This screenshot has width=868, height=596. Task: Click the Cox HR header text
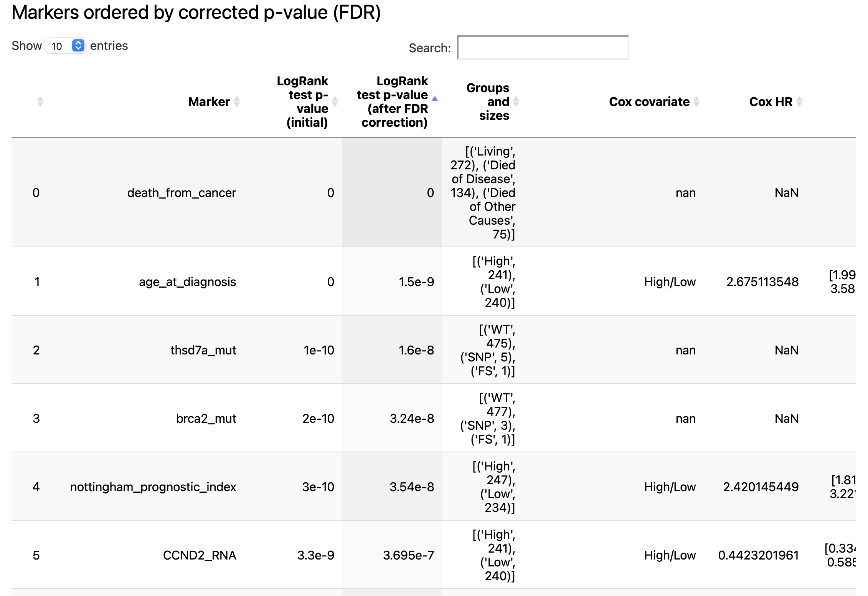pos(771,102)
